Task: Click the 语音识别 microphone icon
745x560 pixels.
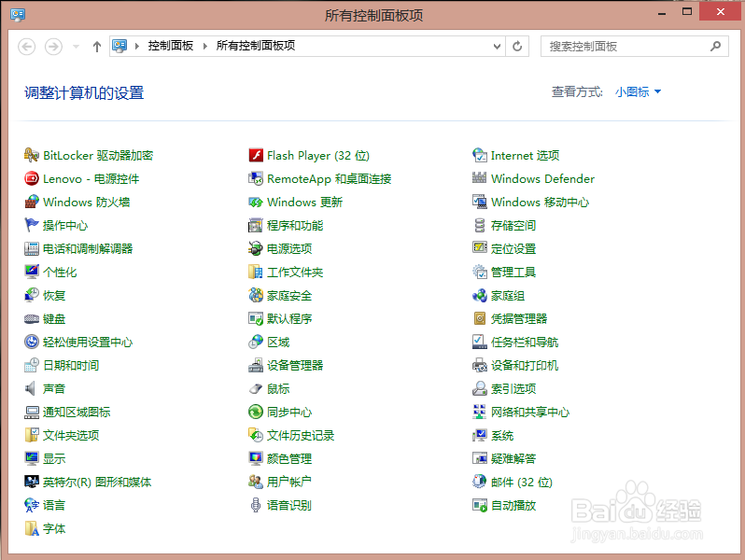Action: 256,505
